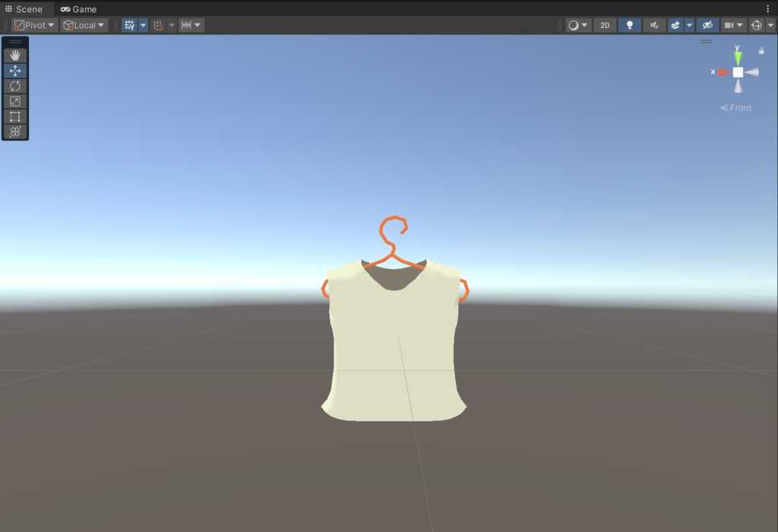
Task: Click the Front projection label
Action: click(735, 108)
